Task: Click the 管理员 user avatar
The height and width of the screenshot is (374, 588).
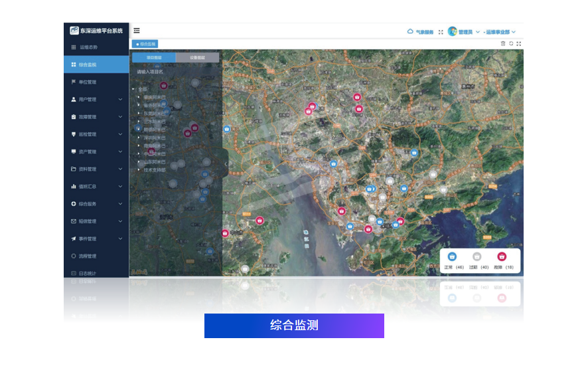Action: coord(453,31)
